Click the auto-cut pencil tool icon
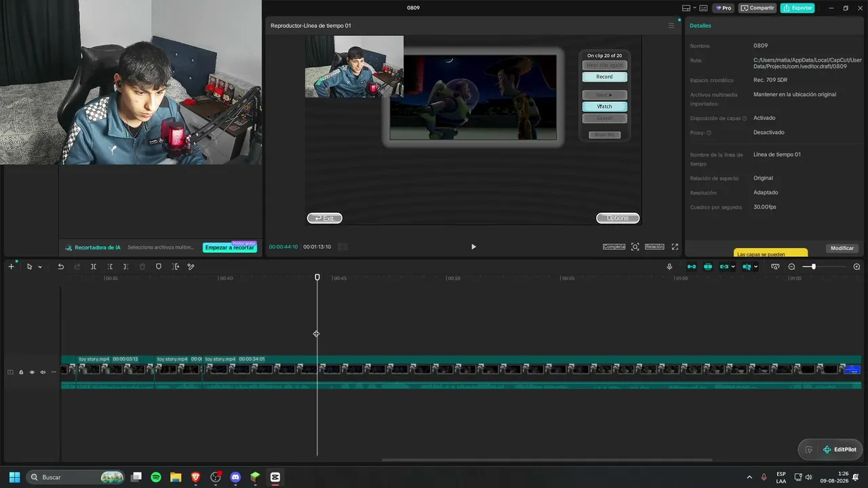This screenshot has width=868, height=488. 191,267
